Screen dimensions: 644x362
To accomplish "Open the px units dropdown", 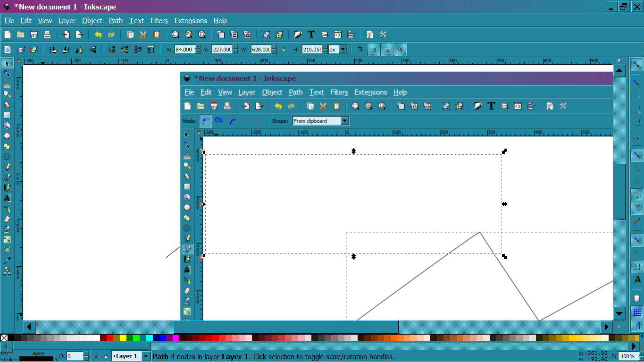I will click(343, 50).
